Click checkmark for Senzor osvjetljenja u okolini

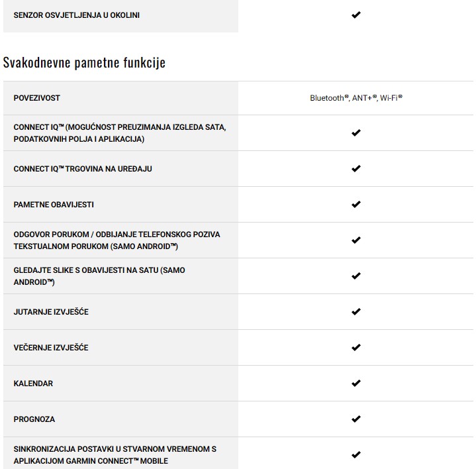356,15
